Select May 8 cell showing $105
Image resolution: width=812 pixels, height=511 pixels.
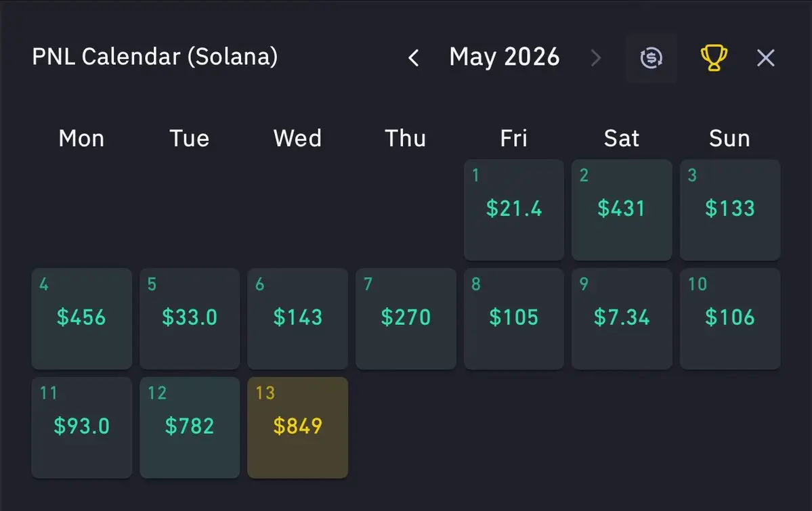pos(514,318)
